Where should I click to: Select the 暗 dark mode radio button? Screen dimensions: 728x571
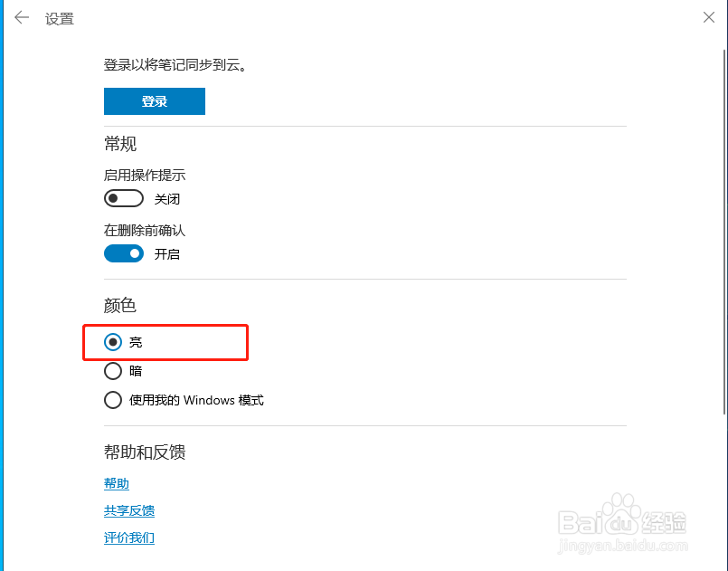click(112, 371)
